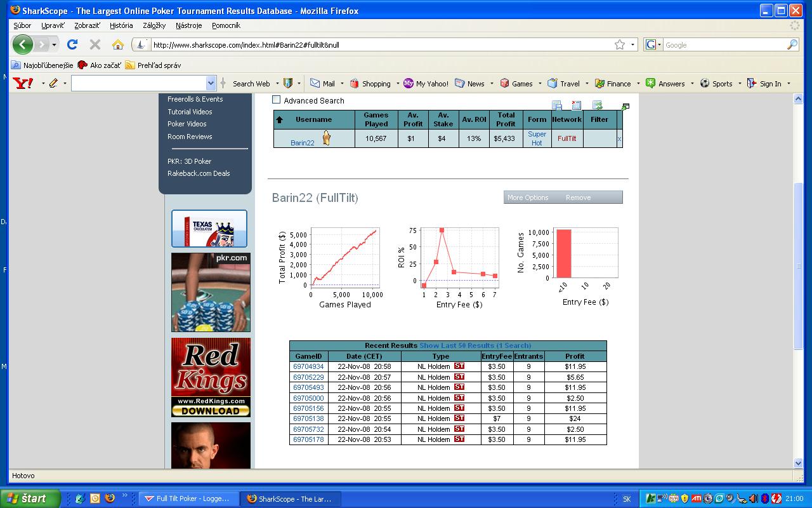This screenshot has height=508, width=812.
Task: Switch to Full Tilt Poker taskbar window
Action: click(189, 498)
